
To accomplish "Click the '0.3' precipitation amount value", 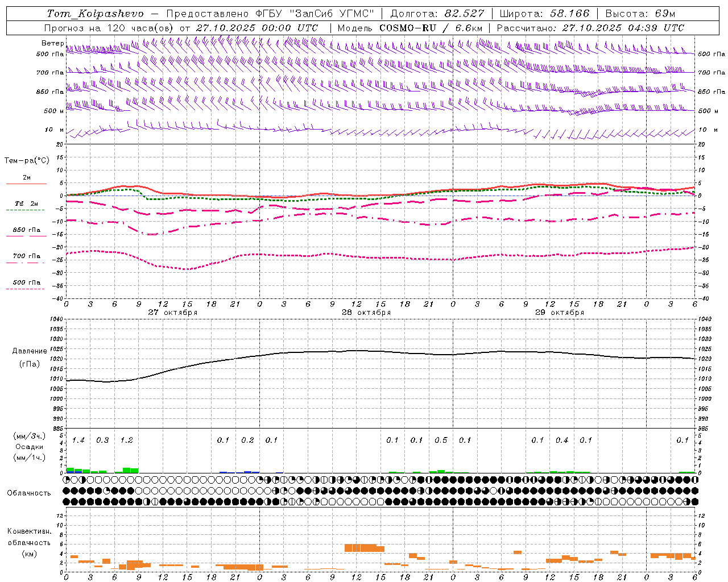I will coord(102,440).
